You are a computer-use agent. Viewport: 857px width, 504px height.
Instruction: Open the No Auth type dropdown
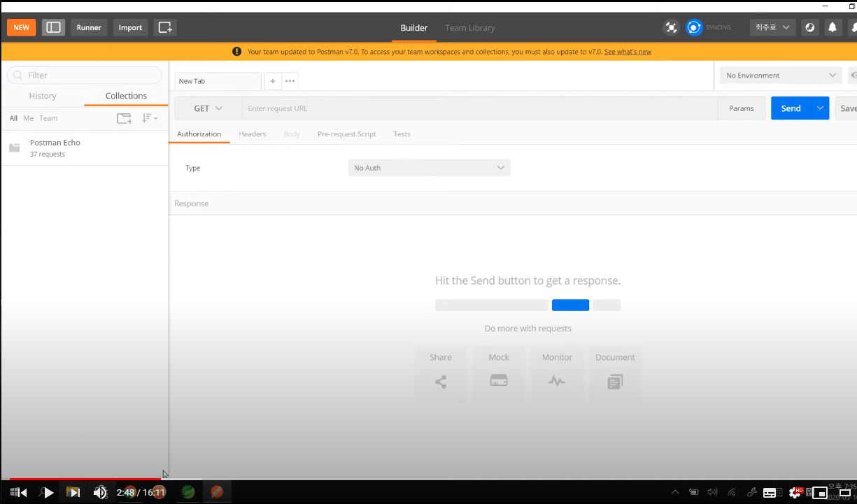point(429,168)
